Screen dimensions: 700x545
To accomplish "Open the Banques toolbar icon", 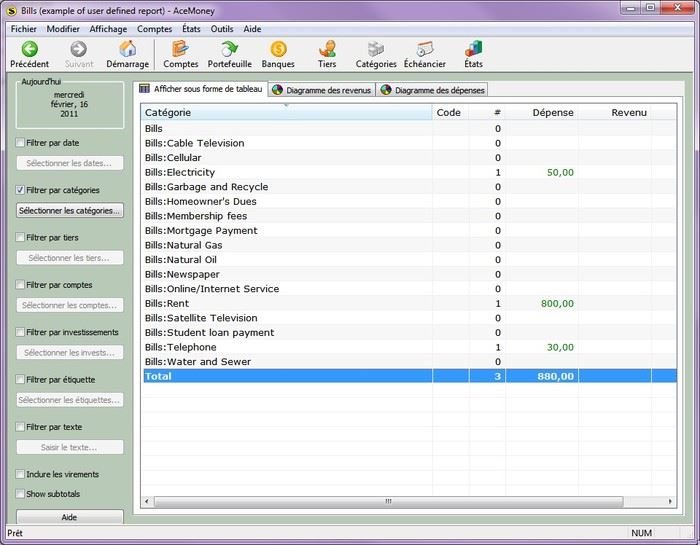I will [x=278, y=54].
